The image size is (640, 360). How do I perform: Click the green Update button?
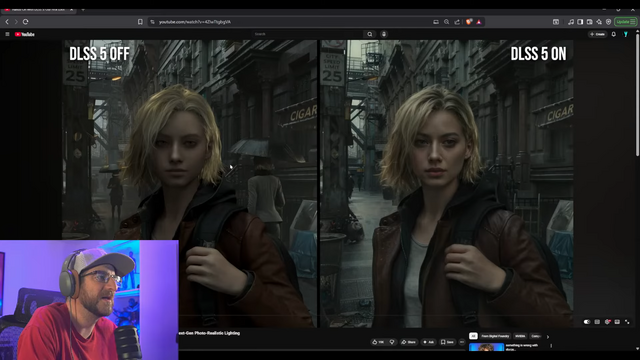coord(626,22)
